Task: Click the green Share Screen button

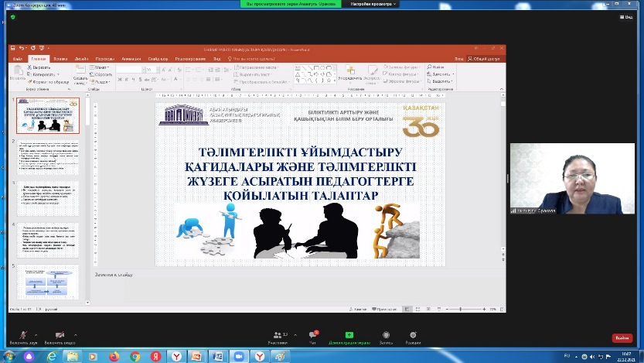Action: click(x=349, y=334)
